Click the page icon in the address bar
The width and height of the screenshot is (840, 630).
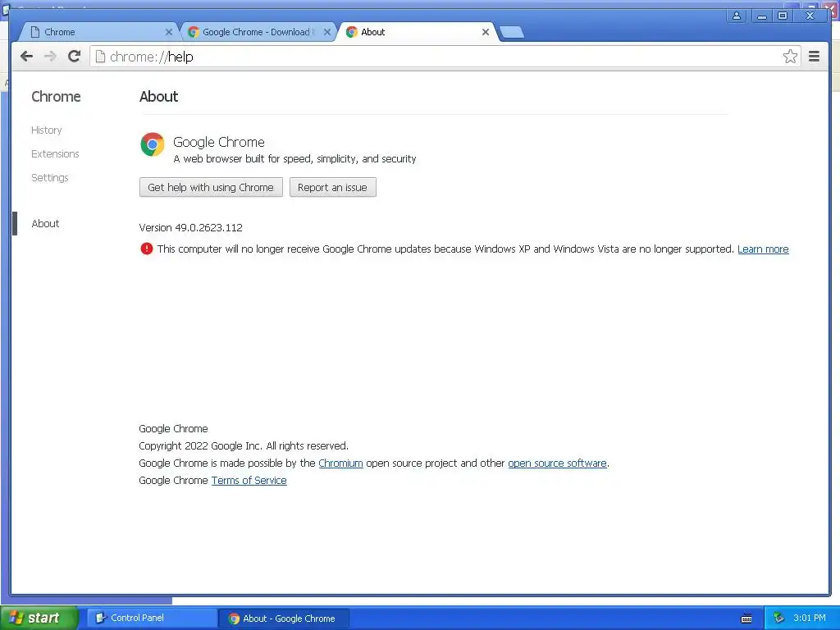(x=100, y=57)
